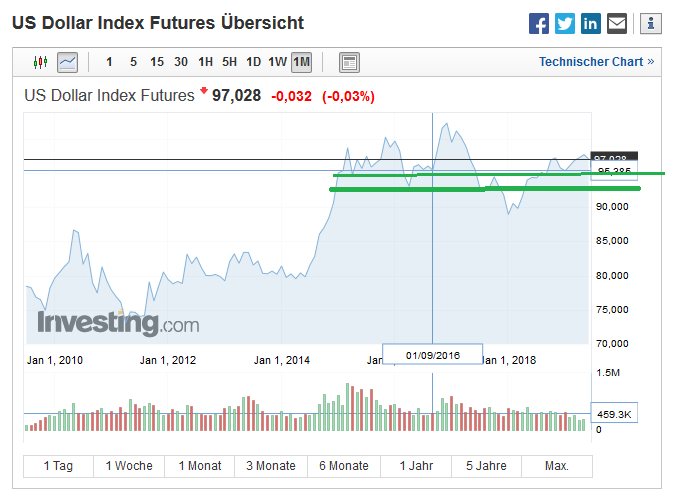Switch to the 5 Jahre range
The height and width of the screenshot is (501, 675).
pos(486,466)
